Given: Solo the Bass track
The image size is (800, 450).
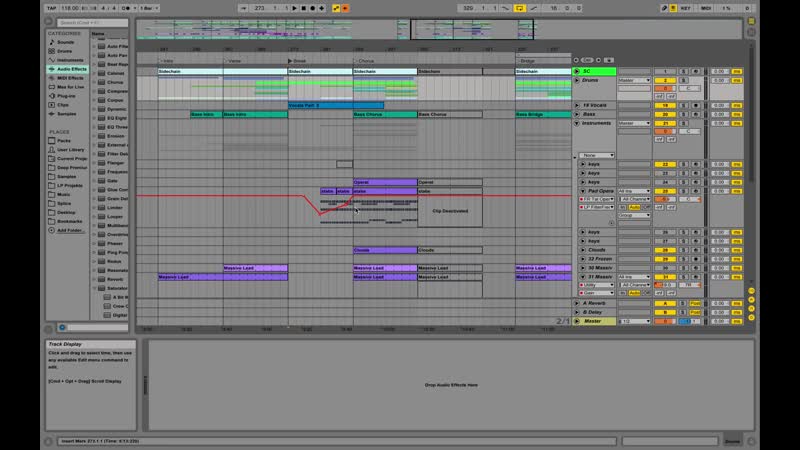Looking at the screenshot, I should click(684, 114).
